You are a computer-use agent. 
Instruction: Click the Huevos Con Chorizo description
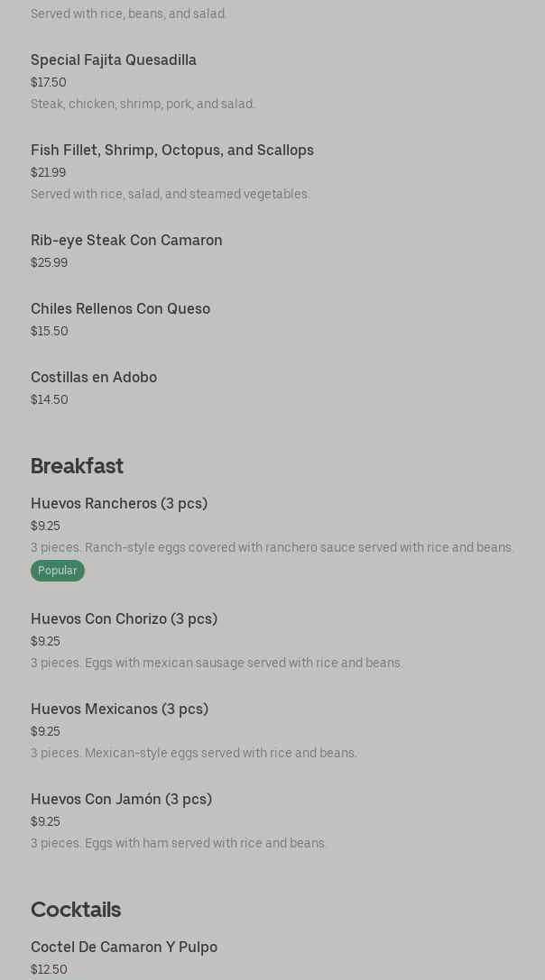point(217,663)
